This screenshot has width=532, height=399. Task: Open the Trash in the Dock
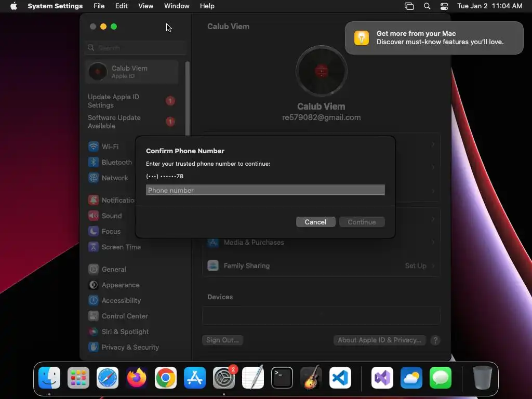point(482,378)
